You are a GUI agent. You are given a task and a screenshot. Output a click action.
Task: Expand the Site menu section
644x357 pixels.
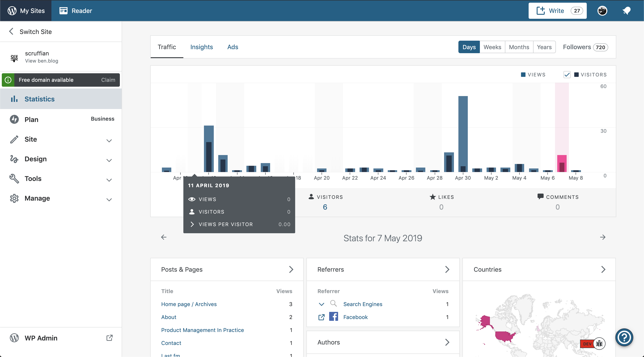pyautogui.click(x=109, y=141)
